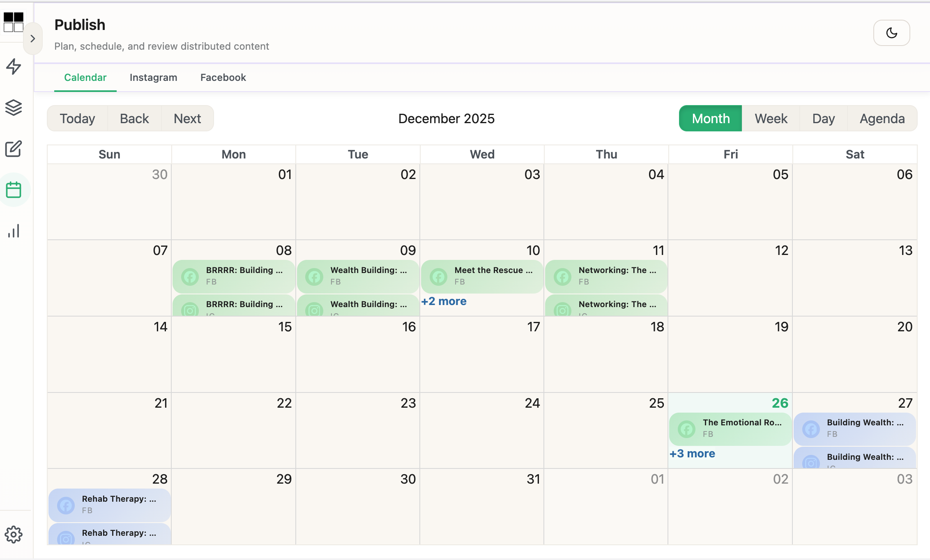
Task: Click the Today button
Action: [77, 118]
